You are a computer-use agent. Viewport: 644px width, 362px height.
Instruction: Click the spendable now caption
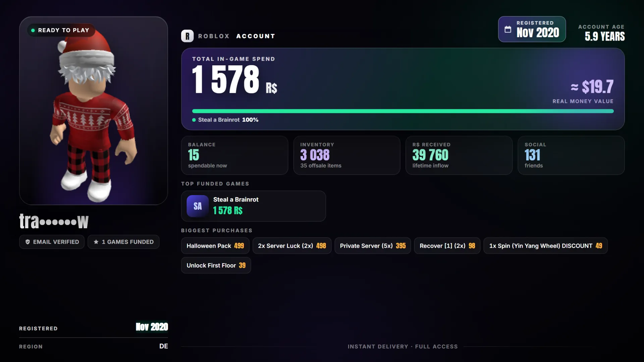click(207, 166)
